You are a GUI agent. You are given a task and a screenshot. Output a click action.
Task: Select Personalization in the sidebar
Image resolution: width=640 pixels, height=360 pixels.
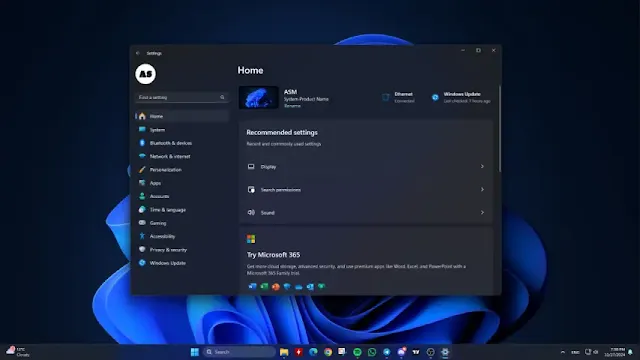[182, 170]
